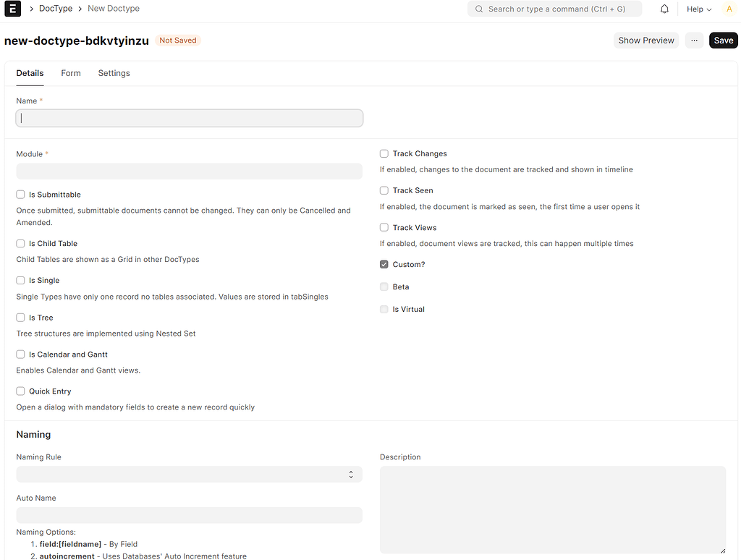The height and width of the screenshot is (560, 741).
Task: Click the field:[fieldname] naming option text
Action: click(70, 544)
